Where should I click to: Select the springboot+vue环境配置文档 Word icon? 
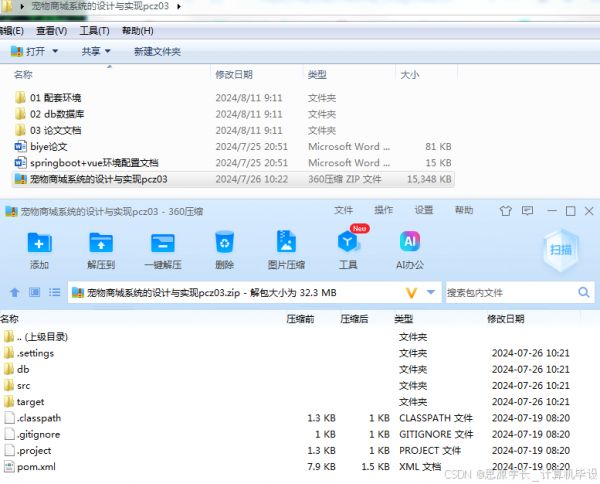(20, 163)
